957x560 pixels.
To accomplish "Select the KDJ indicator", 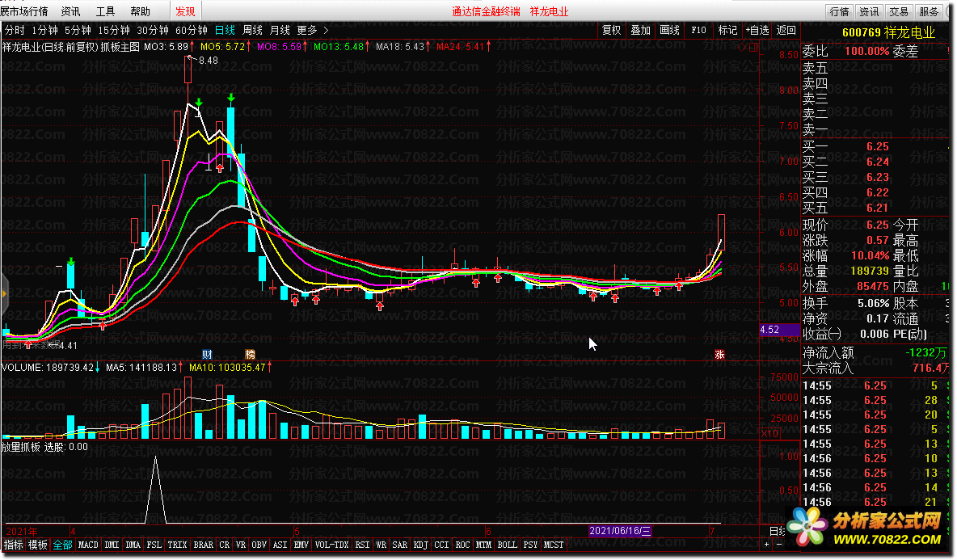I will [421, 545].
